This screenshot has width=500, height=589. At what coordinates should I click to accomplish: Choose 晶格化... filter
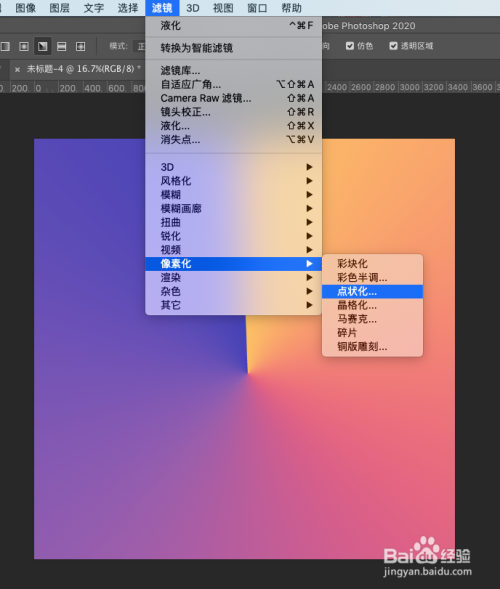pos(372,305)
